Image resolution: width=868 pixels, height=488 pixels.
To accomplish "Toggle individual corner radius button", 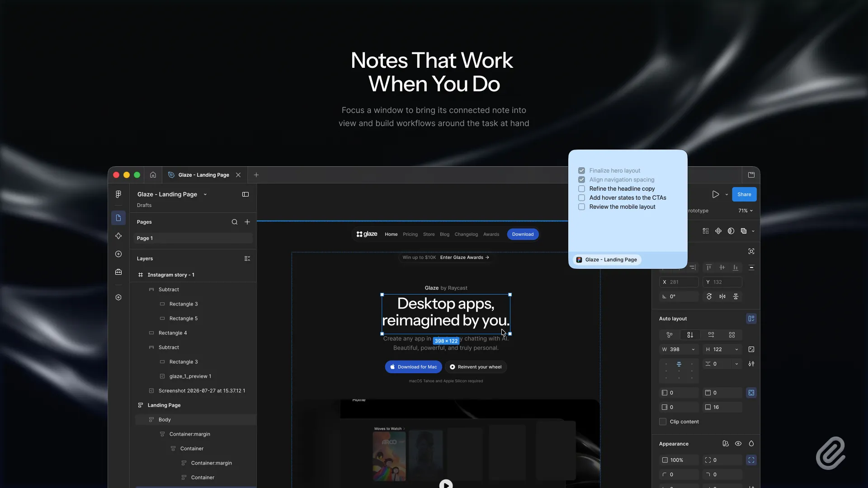I will point(751,460).
